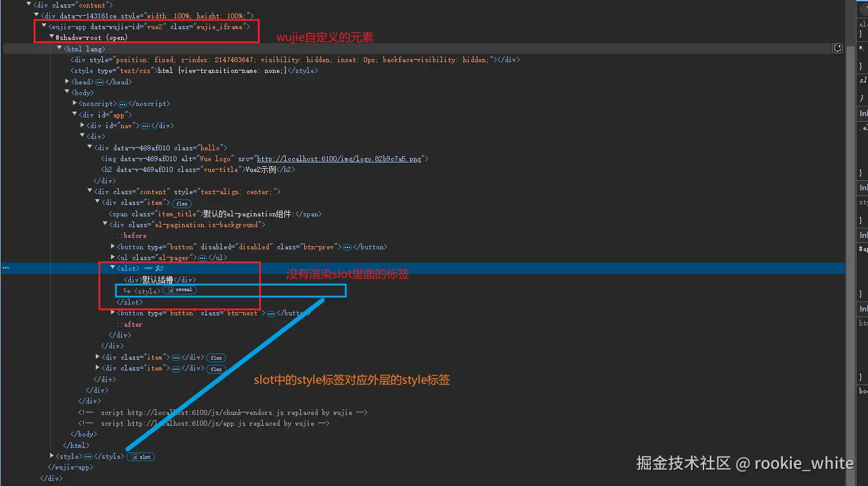Click the ellipsis badge inside the head element
Image resolution: width=868 pixels, height=486 pixels.
tap(100, 82)
